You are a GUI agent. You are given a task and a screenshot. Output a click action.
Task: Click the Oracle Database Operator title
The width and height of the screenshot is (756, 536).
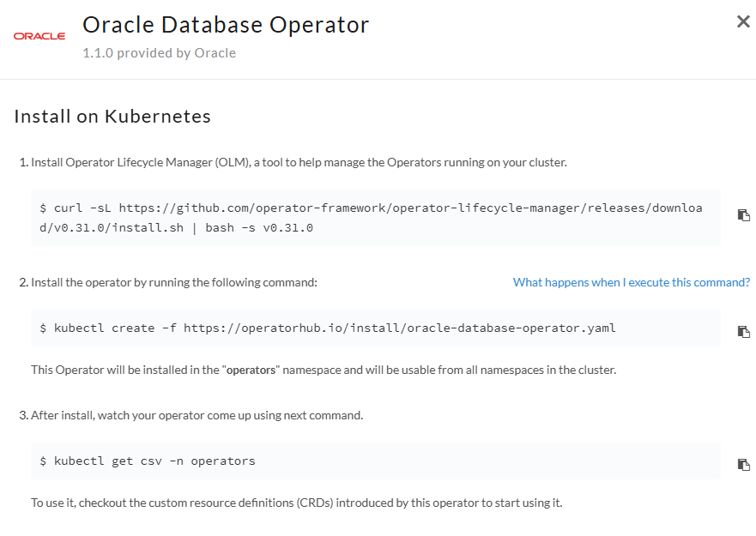tap(226, 24)
